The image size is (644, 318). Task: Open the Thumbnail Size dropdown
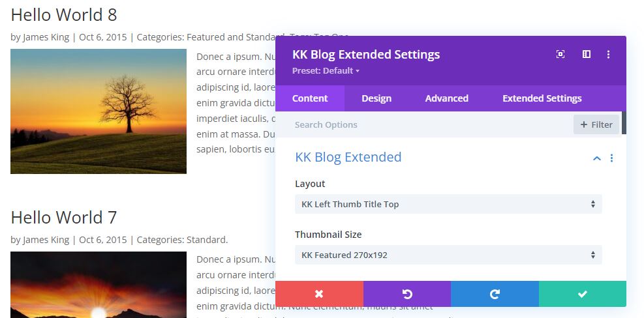coord(448,255)
